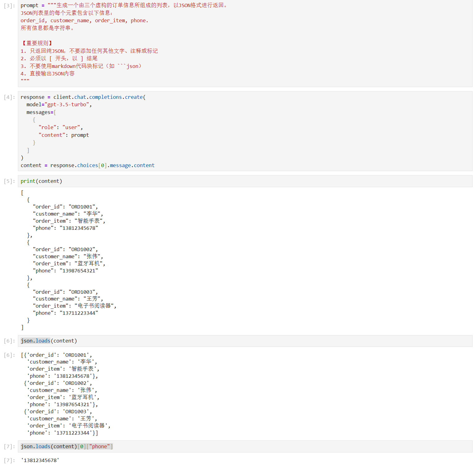
Task: Click the final output '13812345678' in cell 7
Action: pyautogui.click(x=40, y=460)
